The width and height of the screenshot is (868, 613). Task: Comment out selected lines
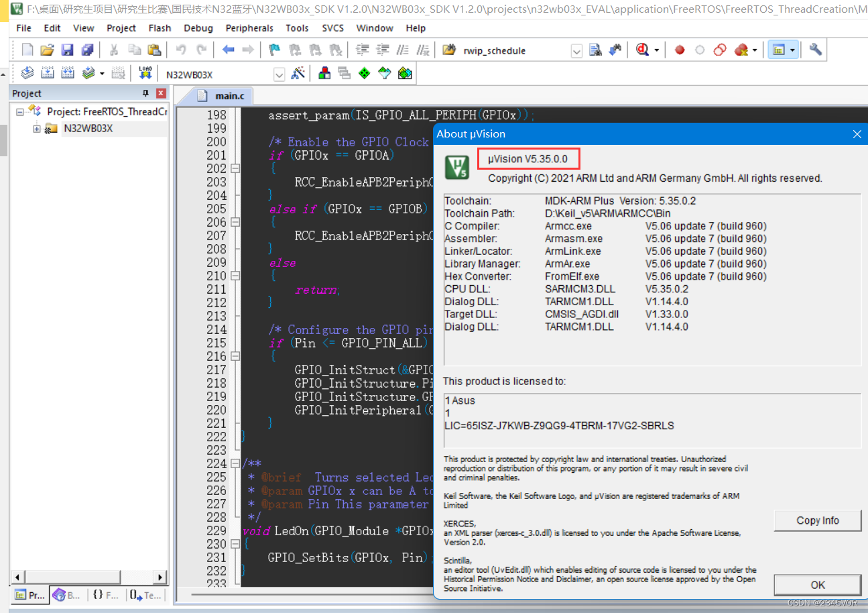pyautogui.click(x=403, y=50)
